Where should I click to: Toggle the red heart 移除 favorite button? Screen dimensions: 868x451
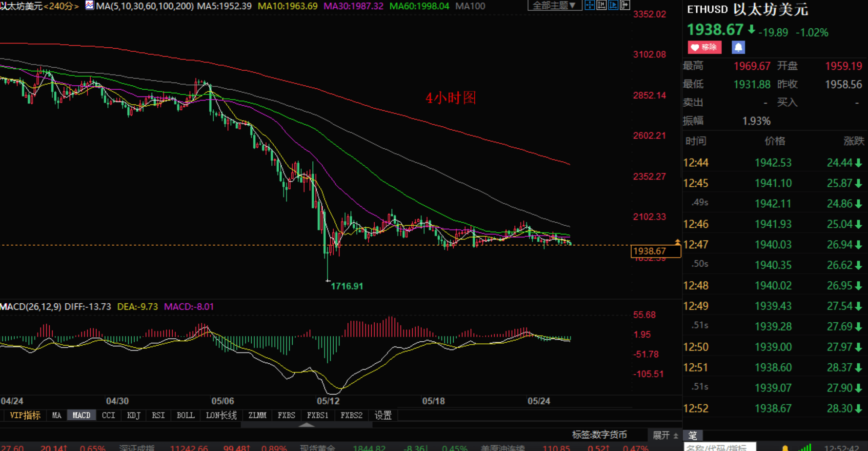point(704,47)
